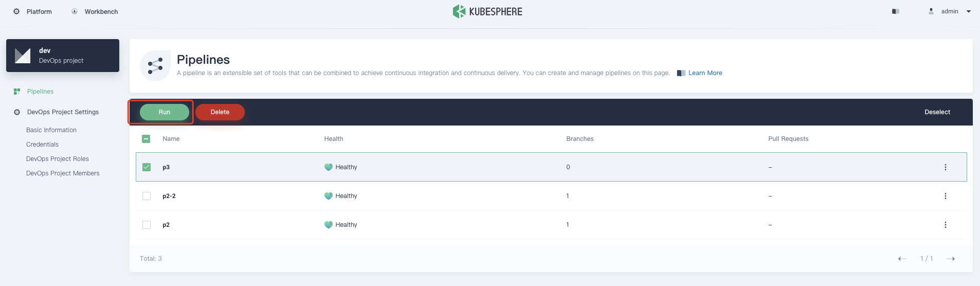Click the branch count 0 for p3
Image resolution: width=980 pixels, height=286 pixels.
click(x=568, y=167)
